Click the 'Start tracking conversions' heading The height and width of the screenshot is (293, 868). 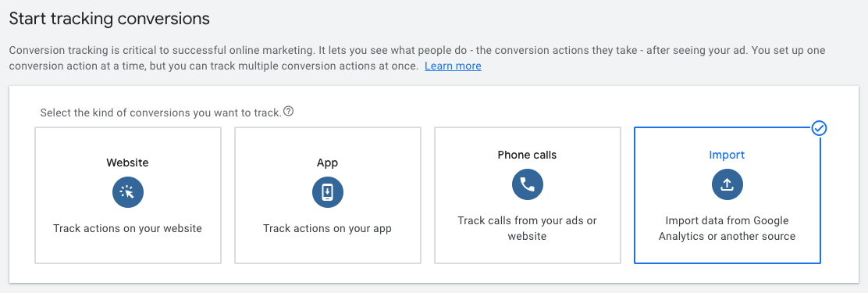(109, 19)
